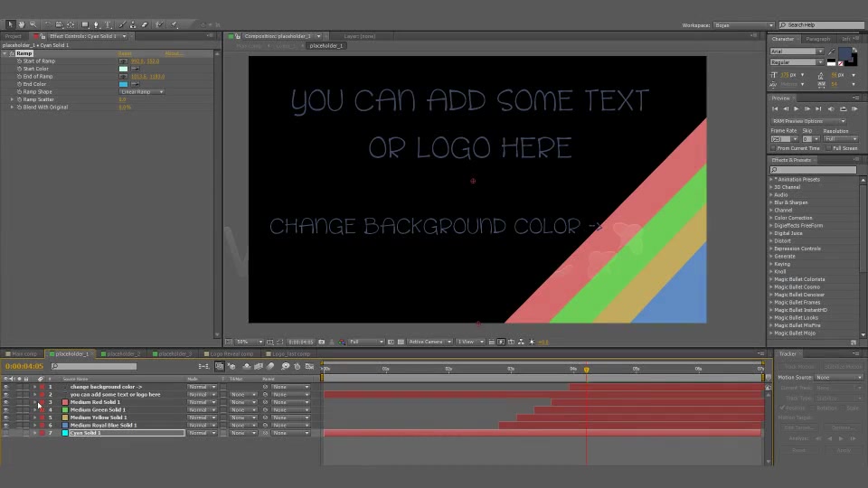Click Reset link for Ramp effect

coord(125,53)
